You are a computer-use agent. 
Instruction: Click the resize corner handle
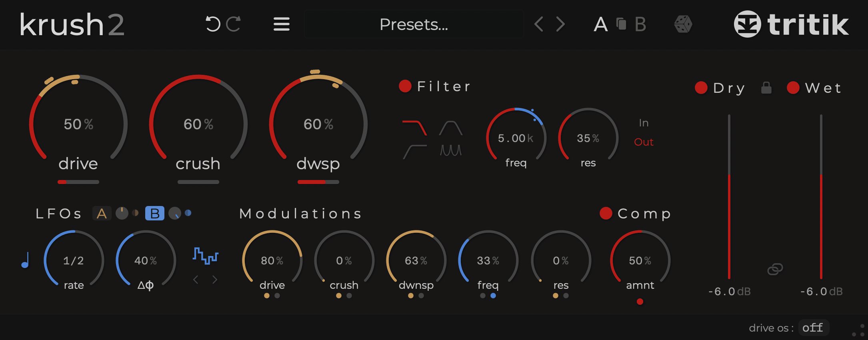859,330
